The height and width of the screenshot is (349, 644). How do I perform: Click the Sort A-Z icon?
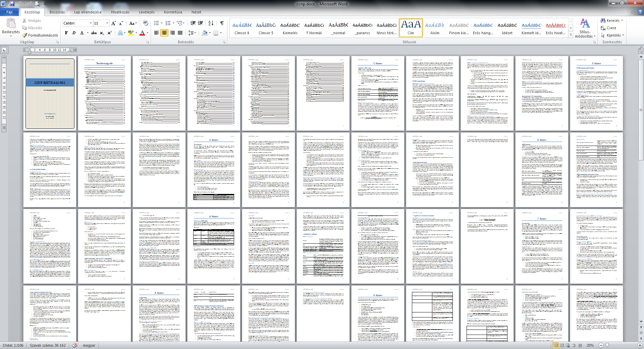point(211,23)
